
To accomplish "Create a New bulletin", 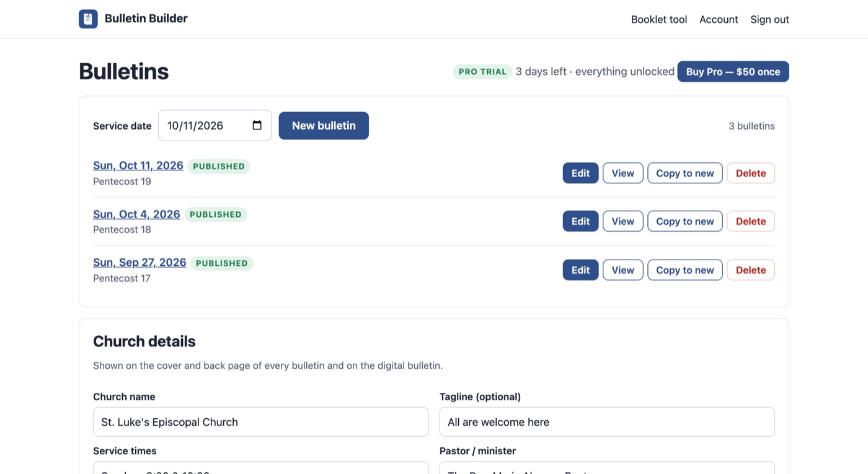I will click(324, 126).
